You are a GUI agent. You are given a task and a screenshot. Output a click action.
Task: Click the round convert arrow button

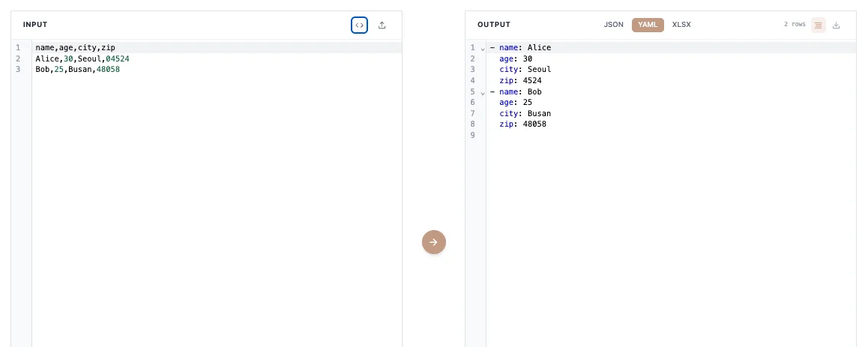[x=434, y=242]
